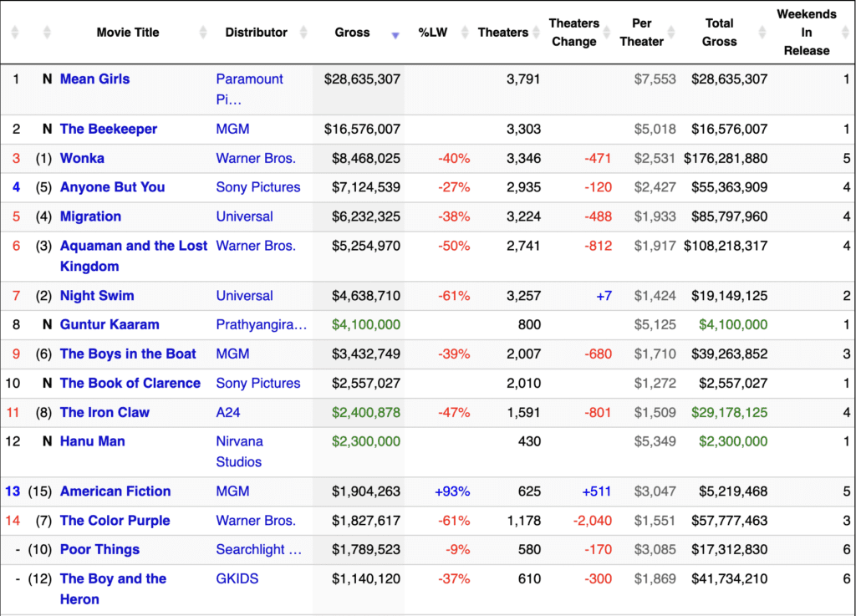Click the sort arrows beside the Theaters header
The width and height of the screenshot is (856, 616).
[x=536, y=33]
